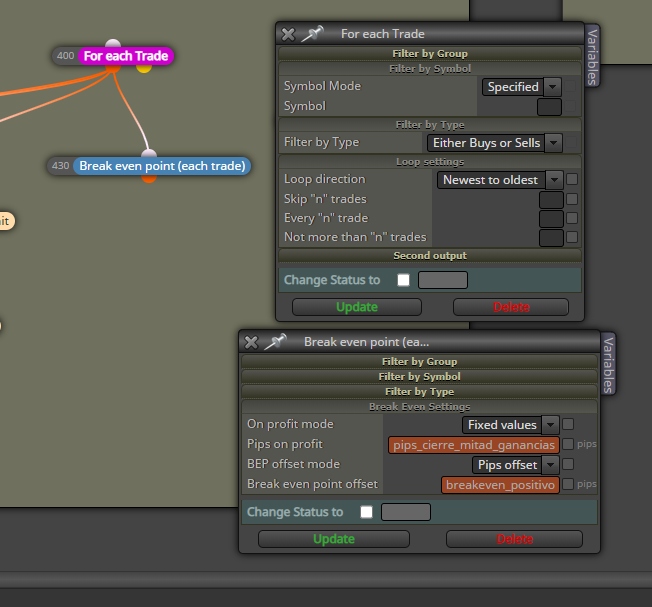This screenshot has height=607, width=652.
Task: Open Variables tab of For each Trade panel
Action: coord(592,56)
